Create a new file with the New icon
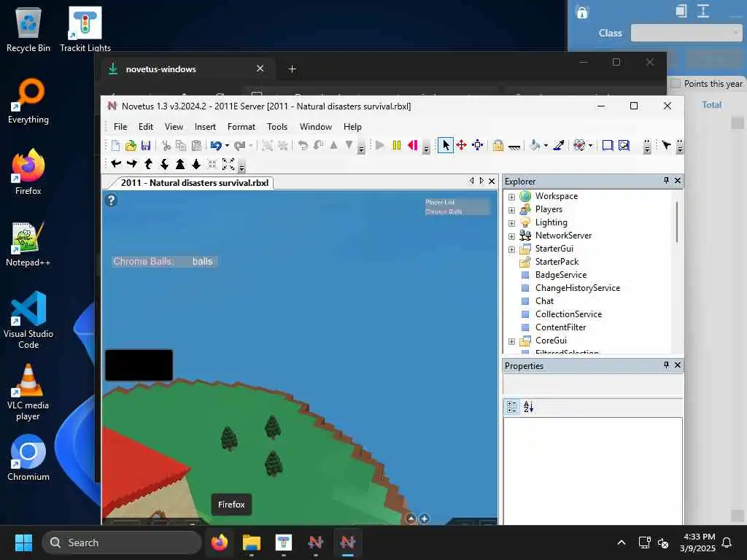 pyautogui.click(x=115, y=146)
